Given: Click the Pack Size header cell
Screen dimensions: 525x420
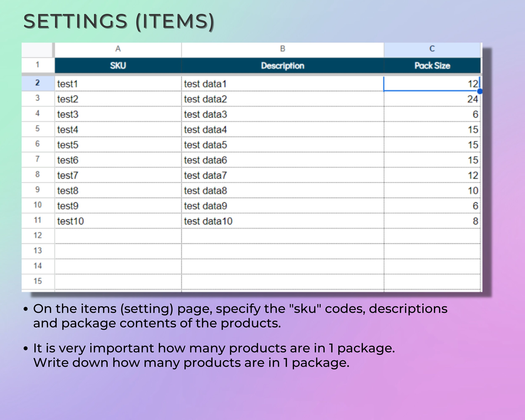Looking at the screenshot, I should coord(432,66).
